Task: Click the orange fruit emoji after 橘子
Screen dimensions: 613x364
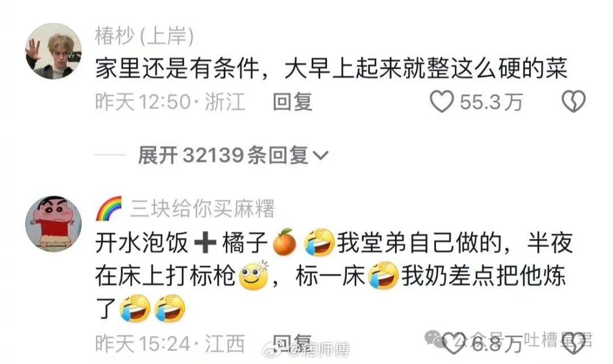Action: pos(284,242)
